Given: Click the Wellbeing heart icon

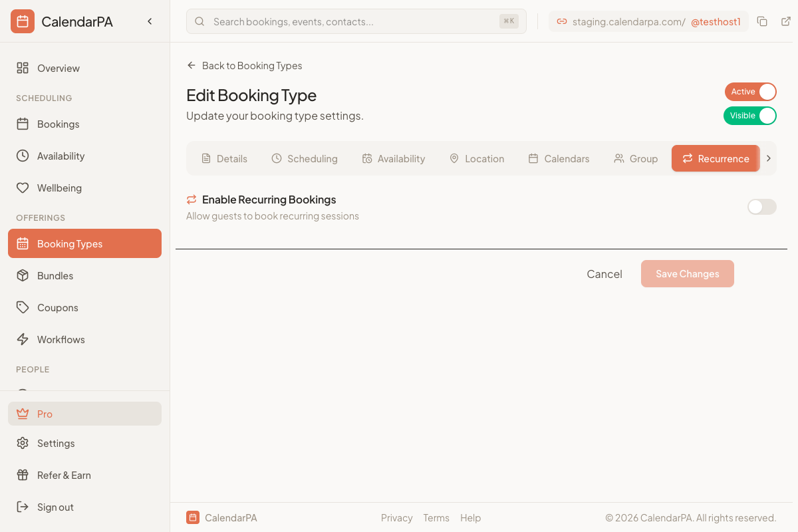Looking at the screenshot, I should pos(22,188).
